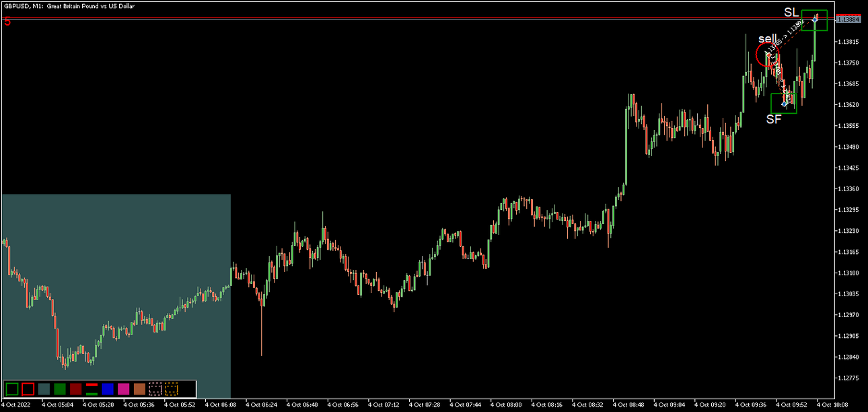The width and height of the screenshot is (868, 412).
Task: Click price scale value 1.13490
Action: (848, 147)
